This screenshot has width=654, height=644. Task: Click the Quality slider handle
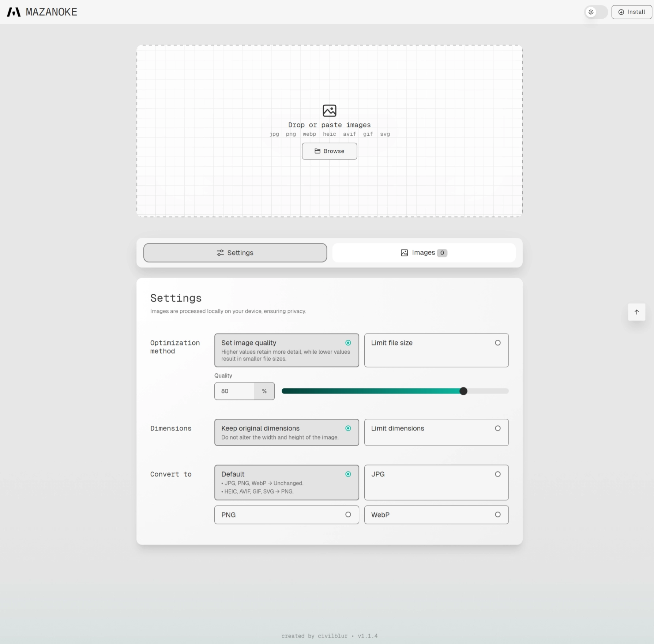pyautogui.click(x=463, y=391)
